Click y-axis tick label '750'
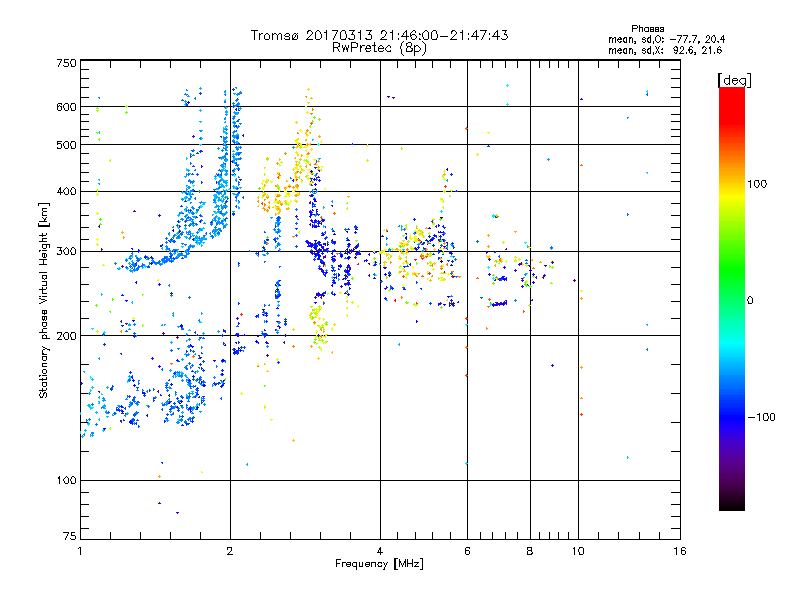Viewport: 800px width, 600px height. 66,63
